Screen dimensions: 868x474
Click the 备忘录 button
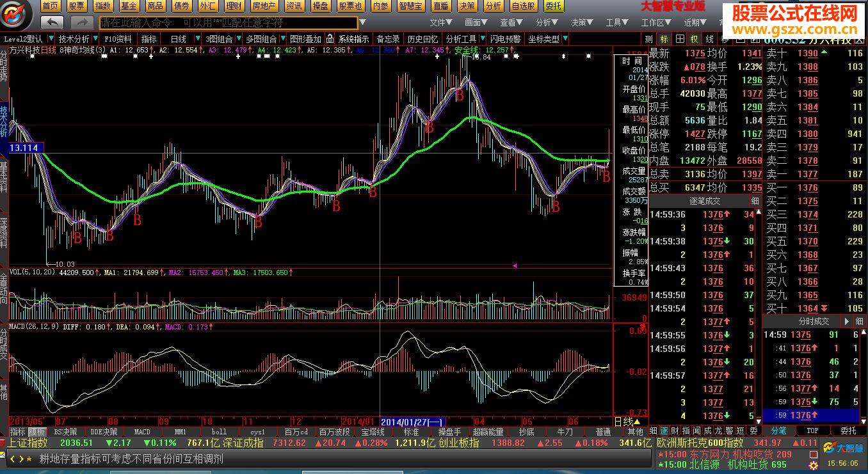tap(388, 39)
